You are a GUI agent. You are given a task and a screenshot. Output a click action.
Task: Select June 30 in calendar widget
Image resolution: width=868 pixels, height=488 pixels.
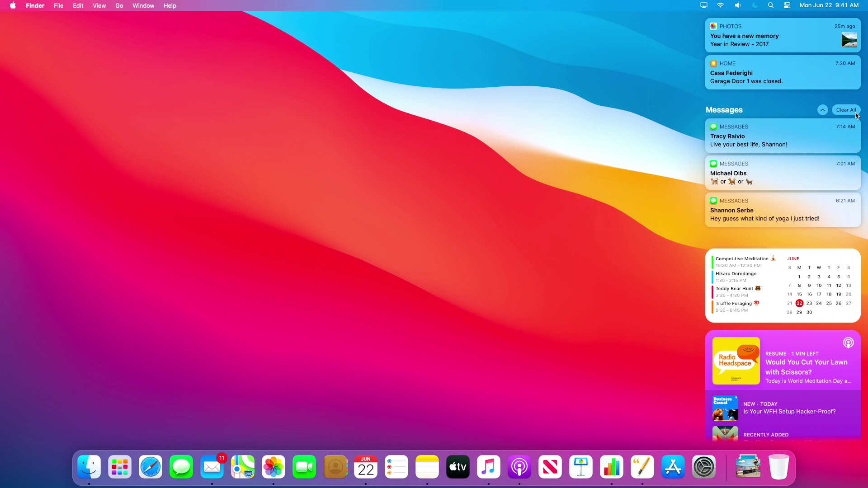809,312
